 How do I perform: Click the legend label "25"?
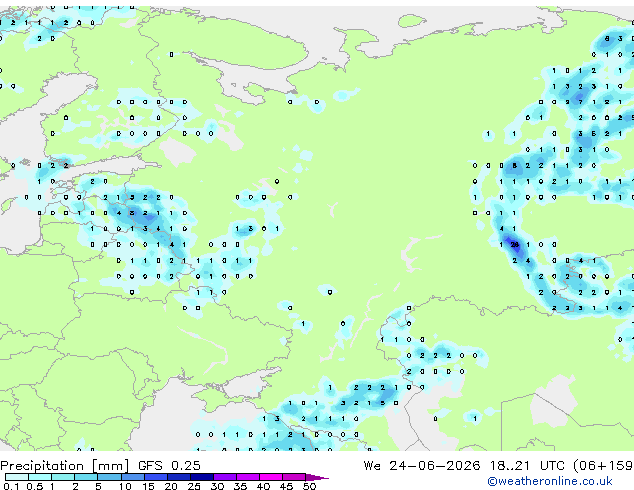tap(194, 486)
